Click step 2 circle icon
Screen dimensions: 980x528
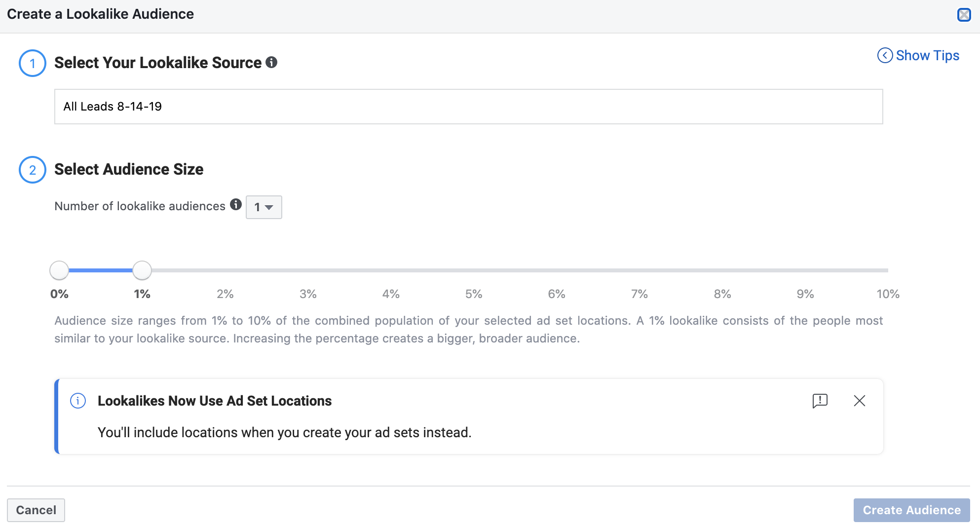[33, 170]
